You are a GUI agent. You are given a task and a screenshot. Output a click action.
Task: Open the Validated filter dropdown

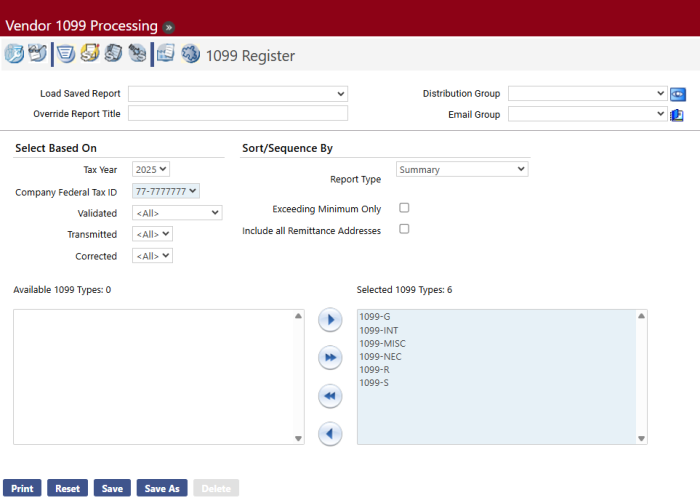tap(177, 212)
